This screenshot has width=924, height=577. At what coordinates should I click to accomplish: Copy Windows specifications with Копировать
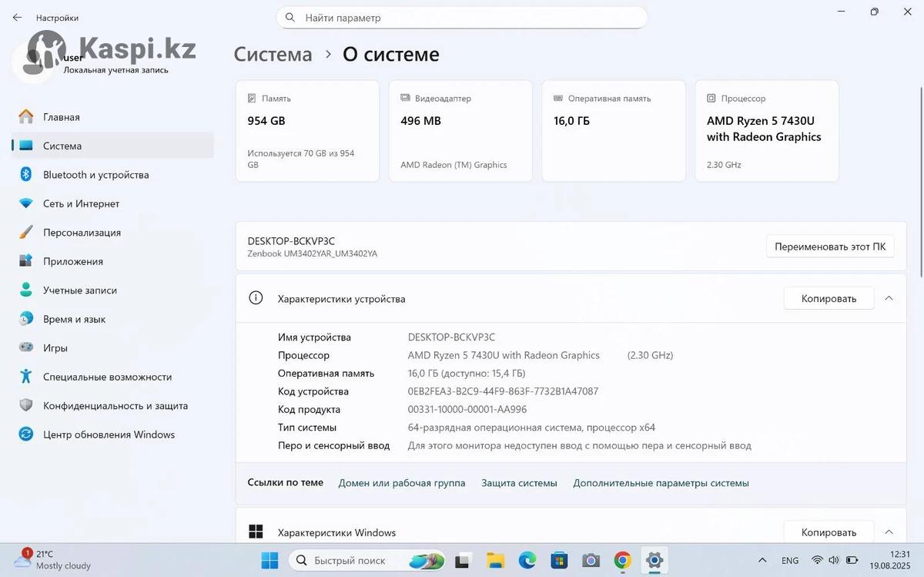pos(829,532)
